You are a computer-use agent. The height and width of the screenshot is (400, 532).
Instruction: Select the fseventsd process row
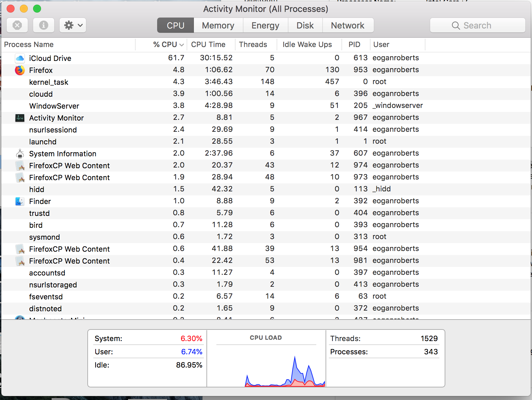266,297
